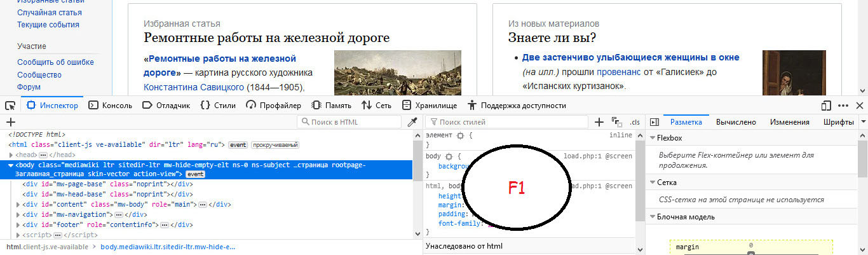Expand the script element node

point(18,235)
